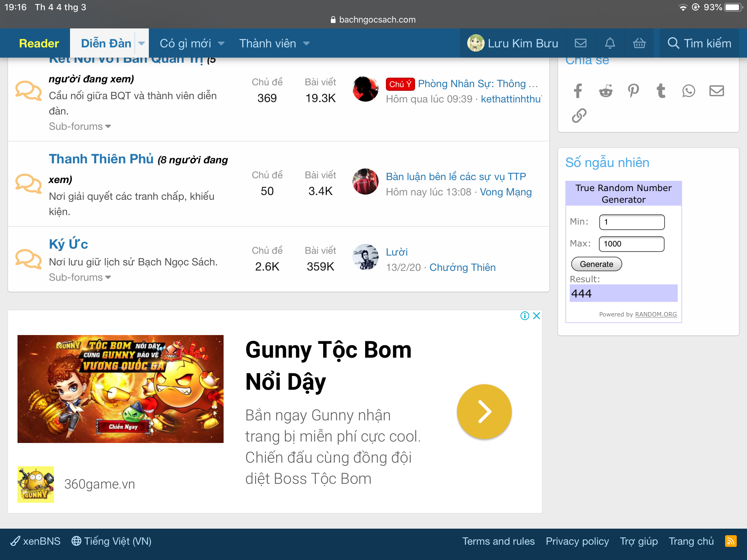
Task: Expand Sub-forums under Ký Ức
Action: point(80,277)
